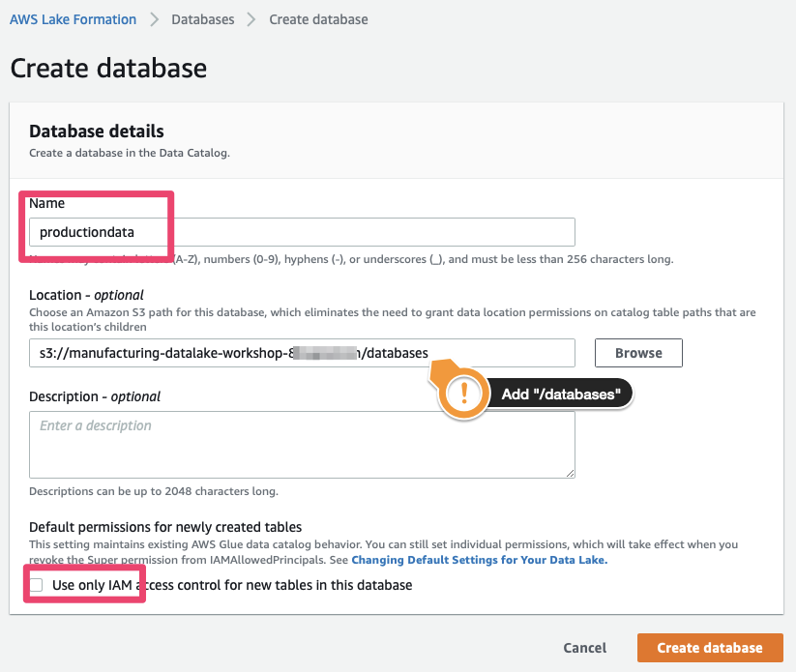Go to Databases in the breadcrumb
Viewport: 796px width, 672px height.
point(202,19)
